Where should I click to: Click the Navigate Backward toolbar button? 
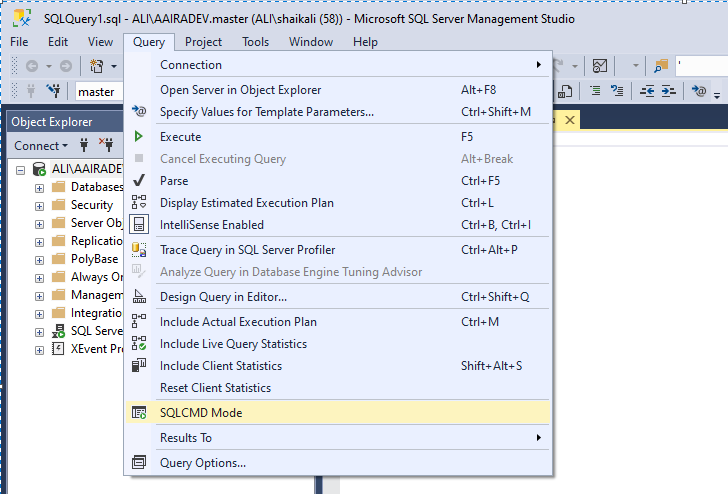[32, 66]
